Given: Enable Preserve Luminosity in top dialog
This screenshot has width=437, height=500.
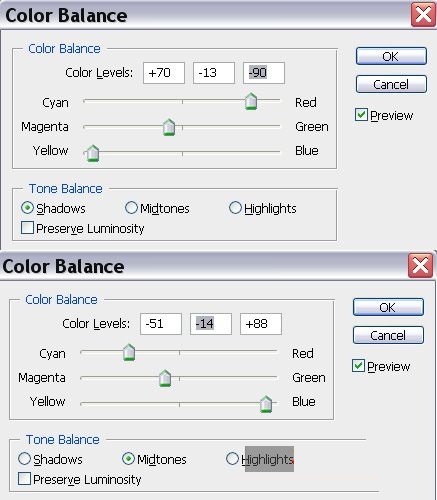Looking at the screenshot, I should [x=27, y=228].
